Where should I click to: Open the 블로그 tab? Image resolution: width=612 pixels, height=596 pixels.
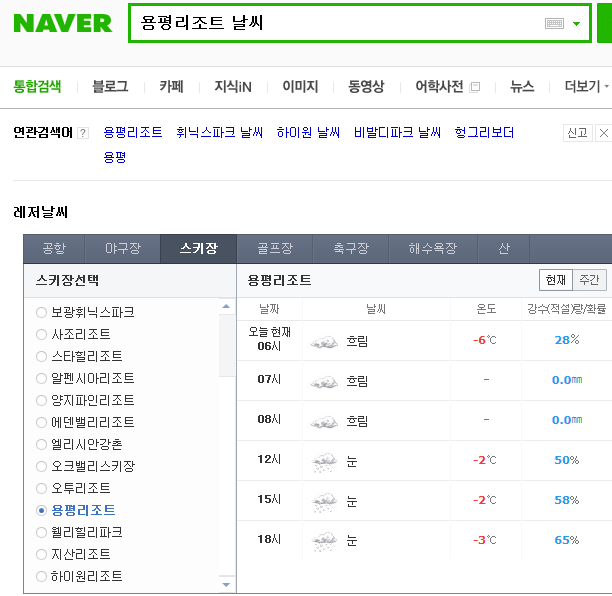point(110,86)
